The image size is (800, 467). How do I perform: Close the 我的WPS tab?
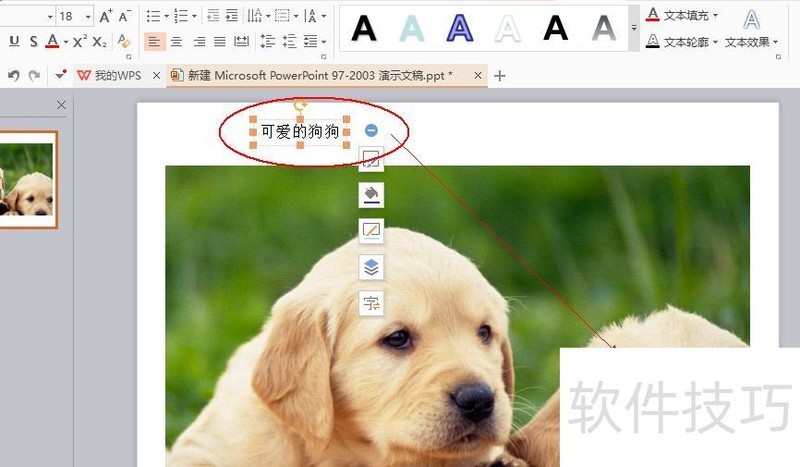tap(157, 76)
